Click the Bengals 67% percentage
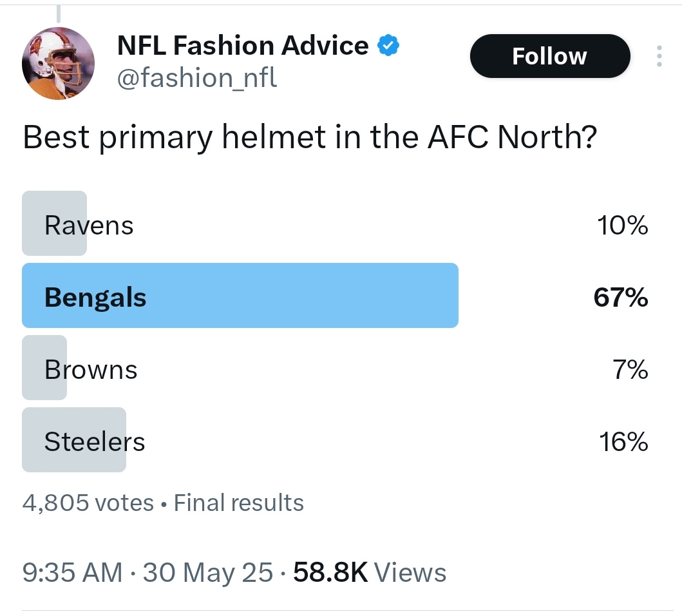Screen dimensions: 682x616 (621, 298)
